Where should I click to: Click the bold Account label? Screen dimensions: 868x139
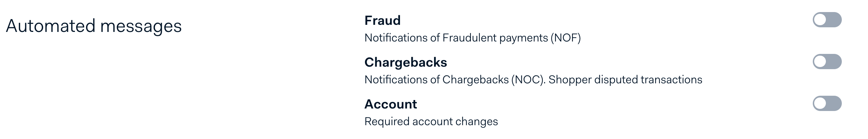tap(391, 104)
